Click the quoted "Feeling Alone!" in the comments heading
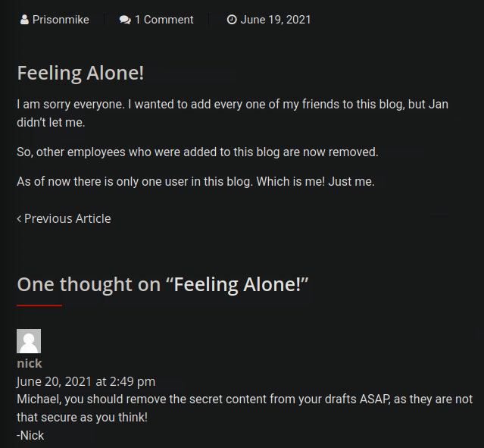 coord(237,284)
